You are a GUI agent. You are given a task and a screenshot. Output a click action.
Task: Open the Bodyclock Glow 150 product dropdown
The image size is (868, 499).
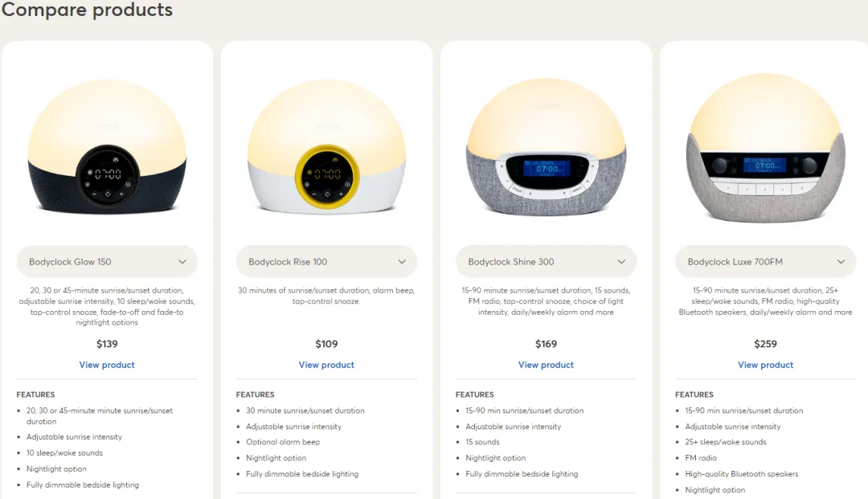point(106,262)
